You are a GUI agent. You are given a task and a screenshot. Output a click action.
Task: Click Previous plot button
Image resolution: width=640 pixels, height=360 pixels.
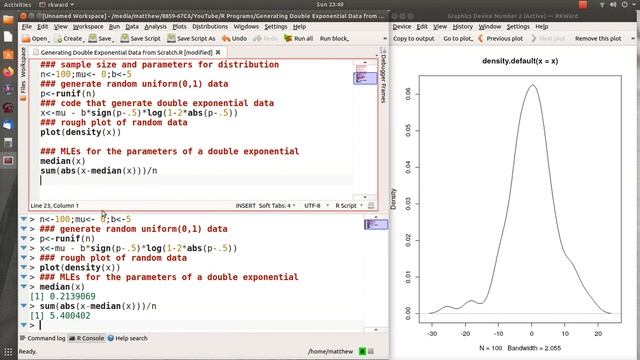pyautogui.click(x=500, y=38)
